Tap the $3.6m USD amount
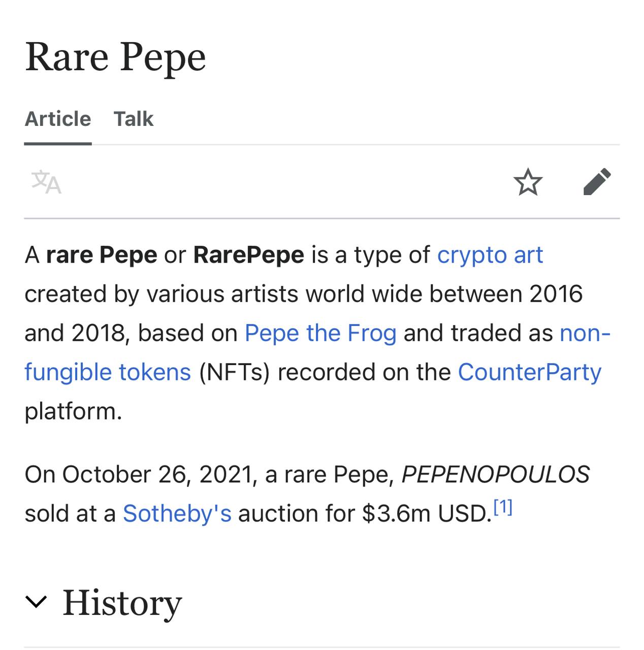 tap(427, 513)
